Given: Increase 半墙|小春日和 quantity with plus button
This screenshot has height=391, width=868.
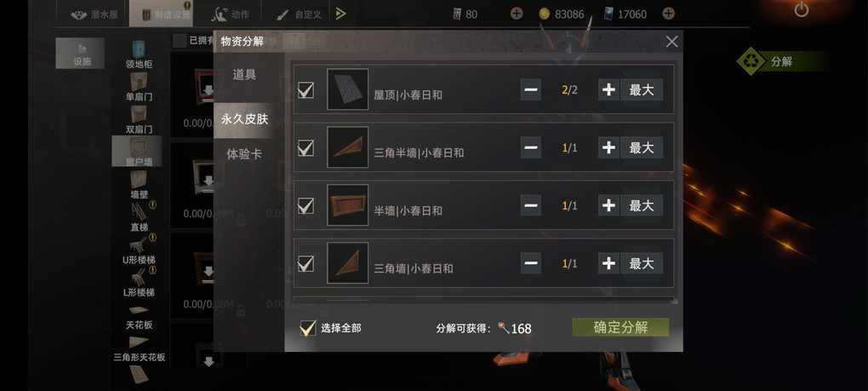Looking at the screenshot, I should point(608,205).
